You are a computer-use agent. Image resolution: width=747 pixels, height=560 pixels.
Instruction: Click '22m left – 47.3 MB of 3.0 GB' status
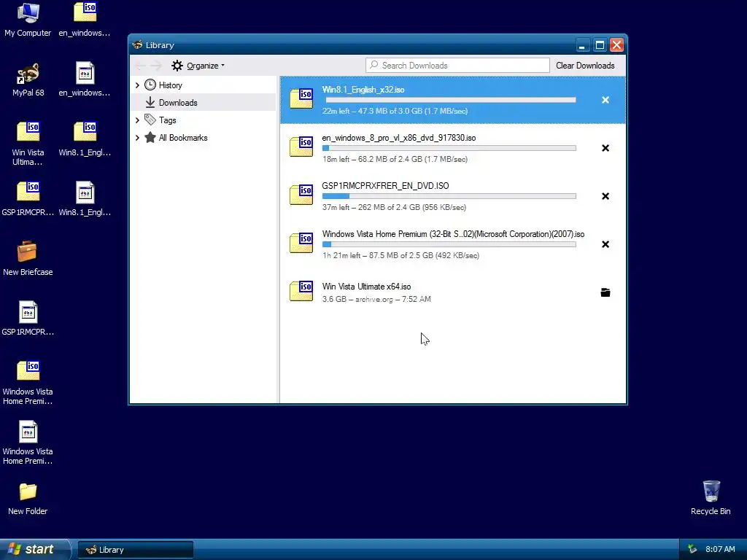pyautogui.click(x=395, y=112)
